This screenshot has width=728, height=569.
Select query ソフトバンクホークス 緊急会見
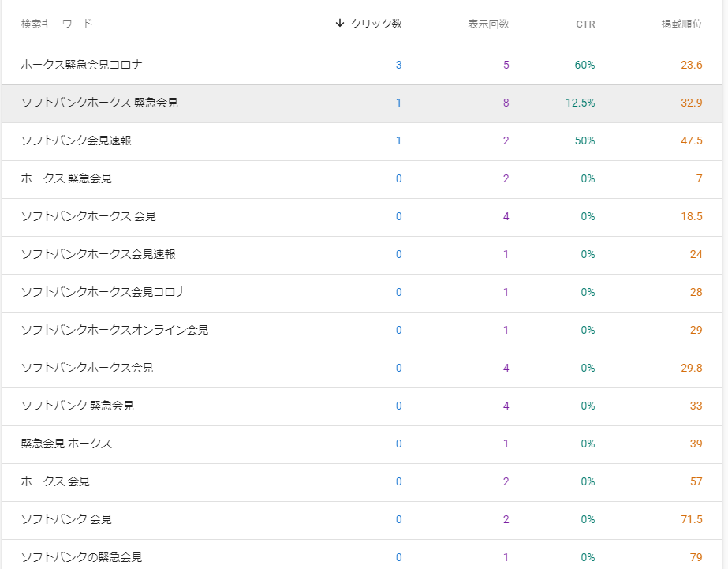(99, 103)
